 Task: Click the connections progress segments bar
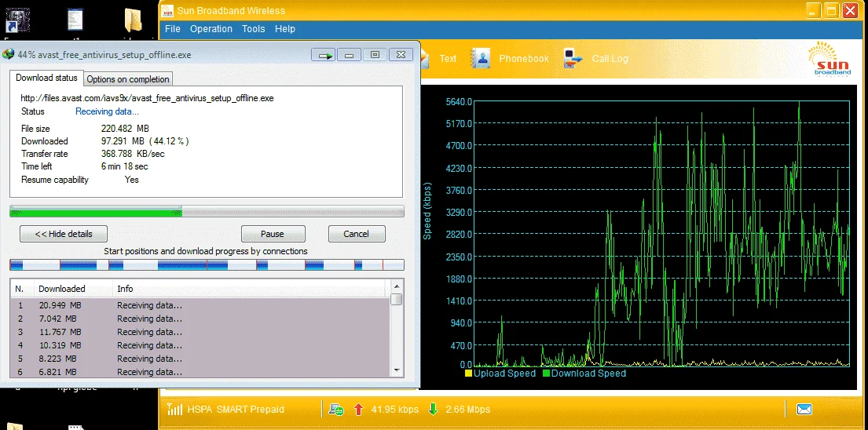point(207,264)
